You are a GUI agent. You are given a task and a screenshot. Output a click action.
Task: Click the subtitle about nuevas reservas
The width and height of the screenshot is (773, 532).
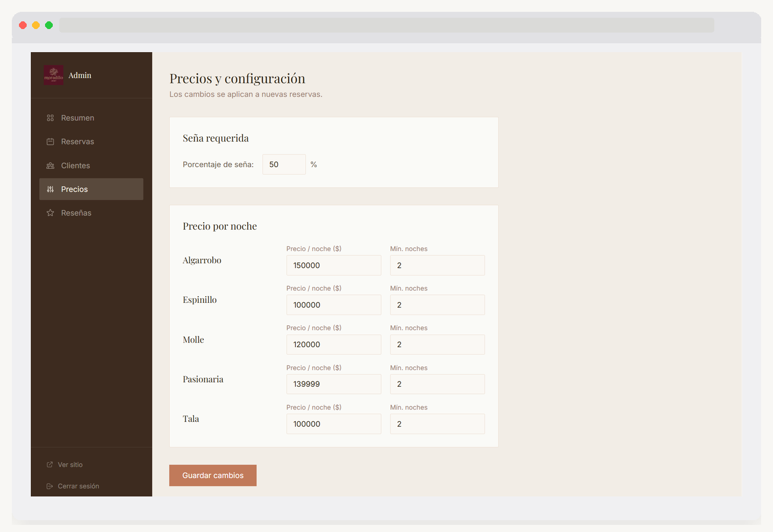tap(246, 95)
